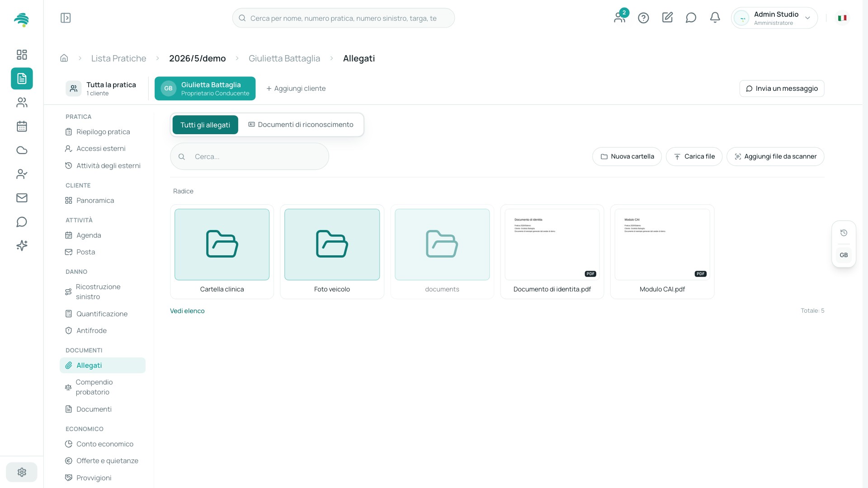Click the Vedi elenco link
Image resolution: width=868 pixels, height=488 pixels.
coord(187,311)
